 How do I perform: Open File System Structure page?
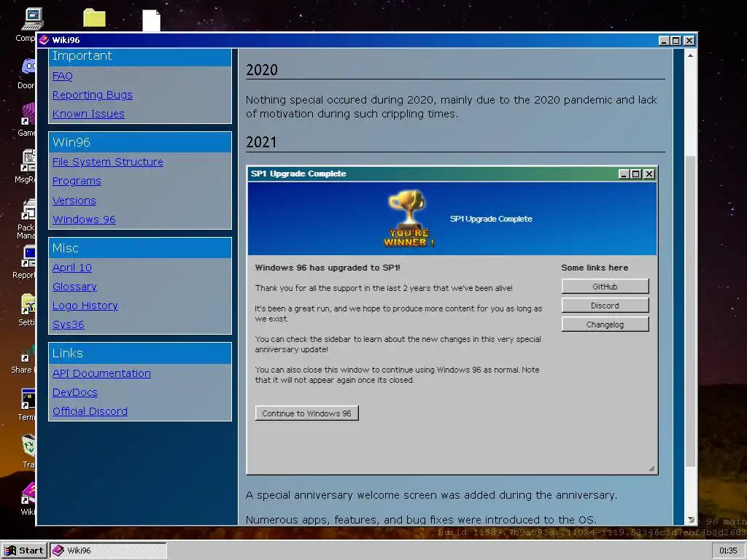pyautogui.click(x=108, y=162)
